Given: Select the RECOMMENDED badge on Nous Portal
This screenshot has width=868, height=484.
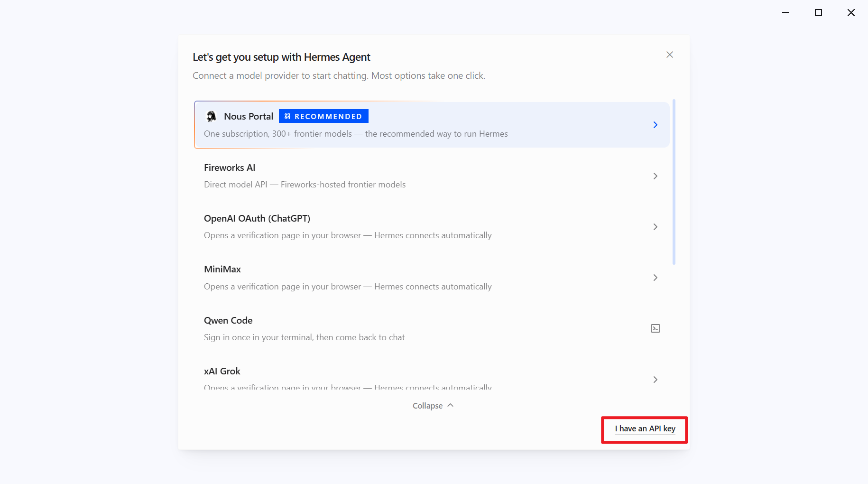Looking at the screenshot, I should pos(323,116).
